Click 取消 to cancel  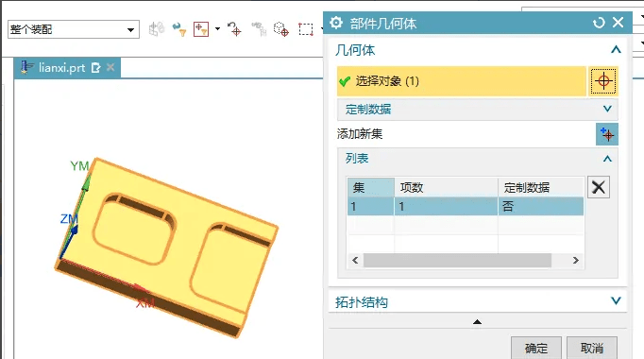pos(592,348)
